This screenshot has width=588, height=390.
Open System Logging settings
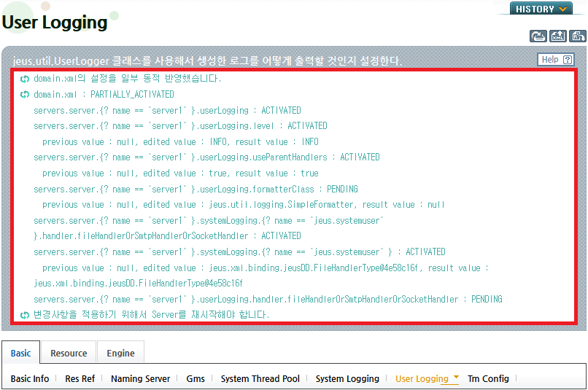(x=347, y=379)
